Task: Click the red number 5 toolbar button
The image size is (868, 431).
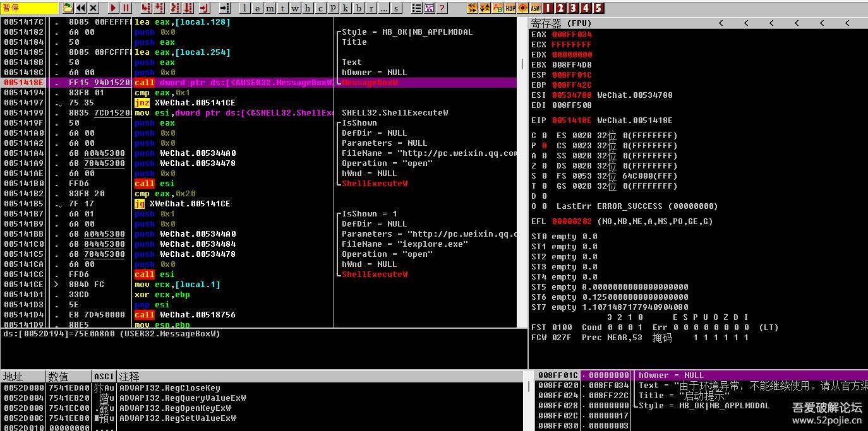Action: 599,8
